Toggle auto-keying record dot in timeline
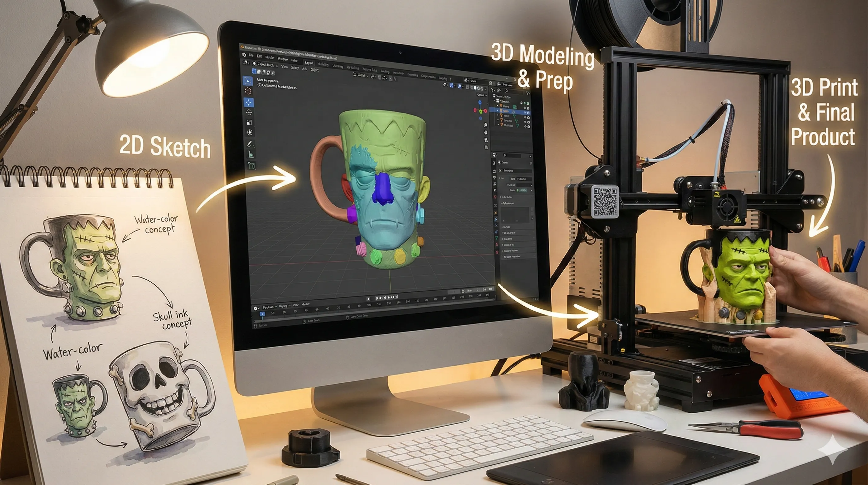The height and width of the screenshot is (485, 868). click(368, 298)
